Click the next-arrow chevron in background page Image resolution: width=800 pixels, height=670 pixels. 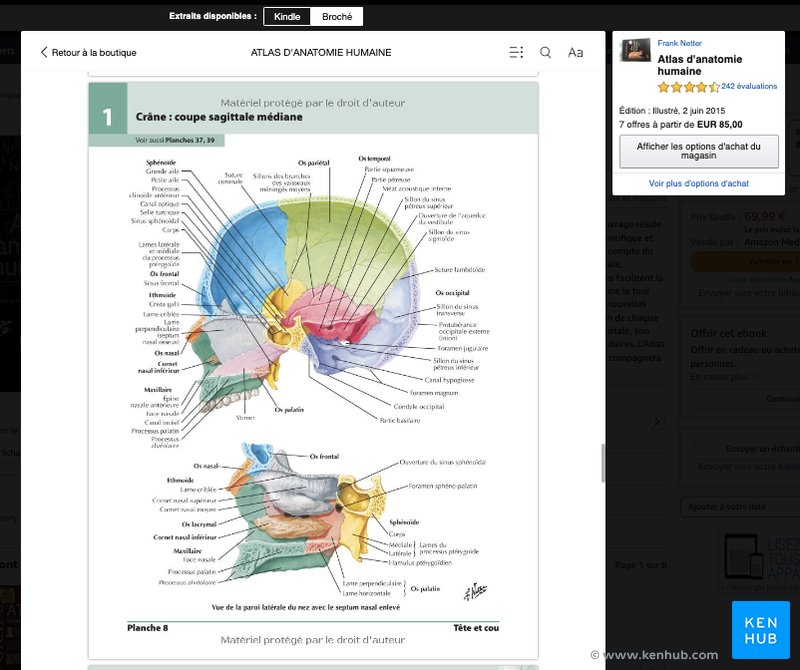[x=657, y=421]
